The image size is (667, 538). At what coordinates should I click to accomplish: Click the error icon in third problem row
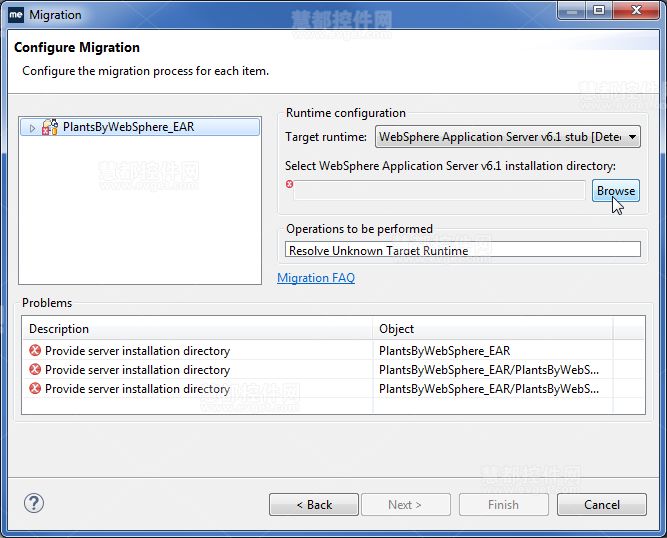[x=35, y=389]
